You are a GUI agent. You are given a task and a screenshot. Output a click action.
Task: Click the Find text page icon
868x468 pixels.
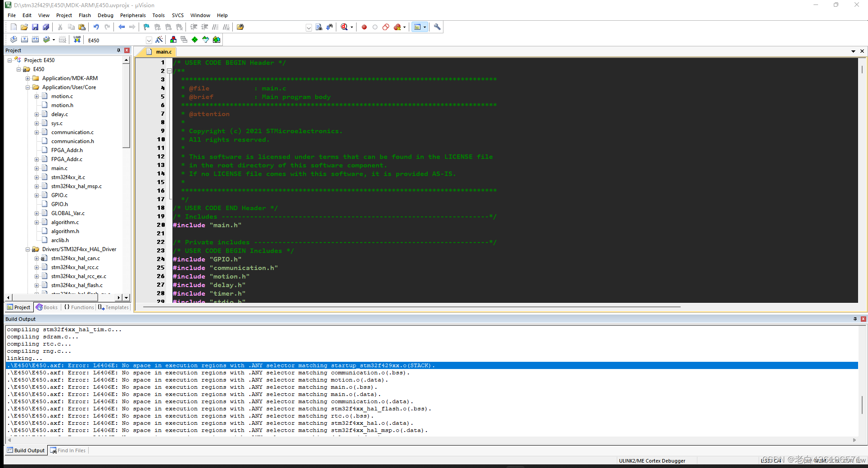319,27
